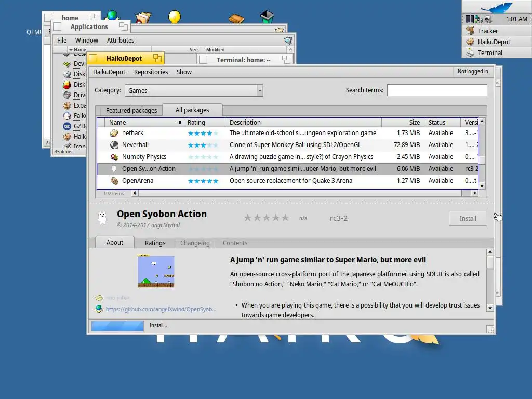Click the package list horizontal scrollbar
The width and height of the screenshot is (532, 399).
tap(304, 193)
